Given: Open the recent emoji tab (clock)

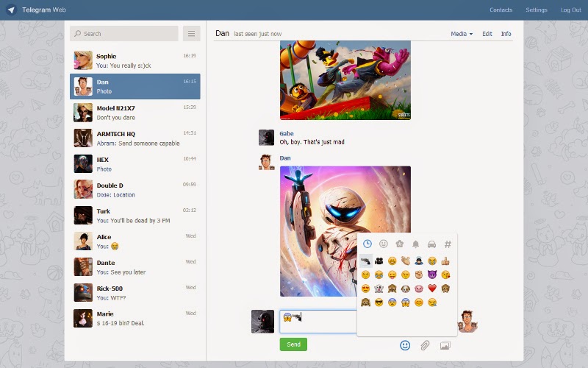Looking at the screenshot, I should point(367,244).
